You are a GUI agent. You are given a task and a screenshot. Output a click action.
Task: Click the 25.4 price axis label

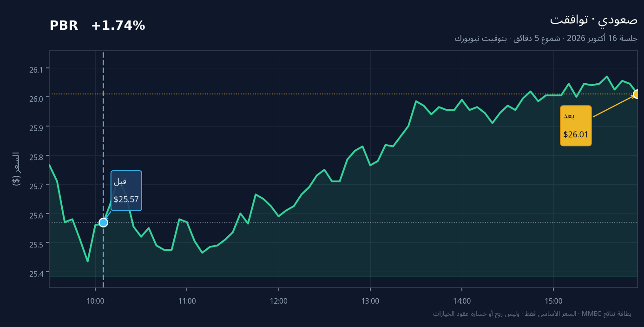(36, 273)
